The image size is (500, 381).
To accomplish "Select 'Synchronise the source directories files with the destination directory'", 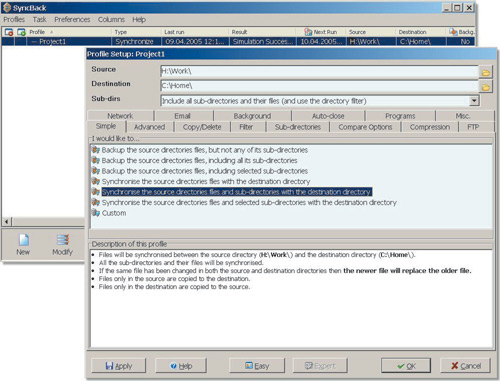I will (206, 181).
